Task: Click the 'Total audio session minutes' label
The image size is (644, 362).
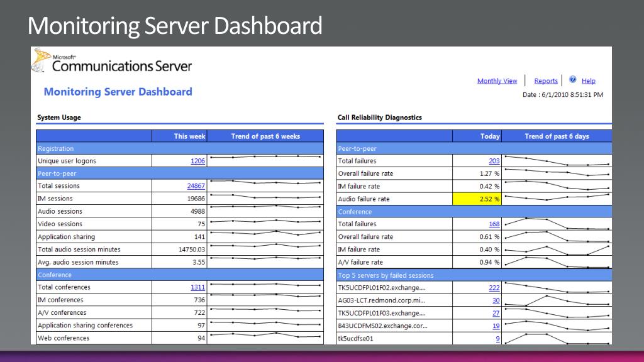Action: [x=79, y=250]
